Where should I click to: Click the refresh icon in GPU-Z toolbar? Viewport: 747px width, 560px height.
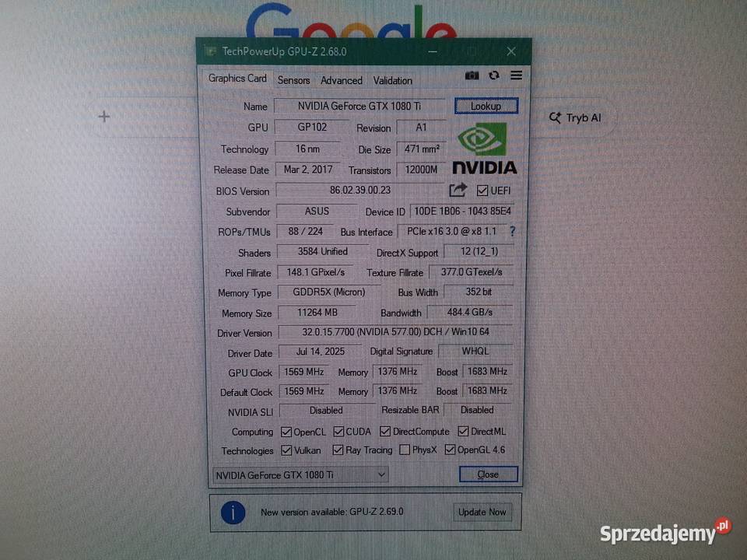tap(494, 75)
